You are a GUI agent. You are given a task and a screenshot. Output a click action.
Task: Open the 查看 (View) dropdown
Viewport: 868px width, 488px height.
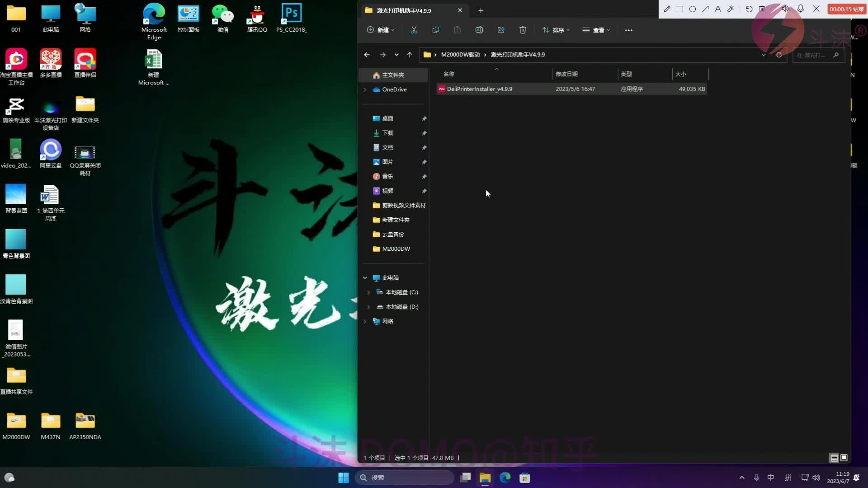[596, 30]
